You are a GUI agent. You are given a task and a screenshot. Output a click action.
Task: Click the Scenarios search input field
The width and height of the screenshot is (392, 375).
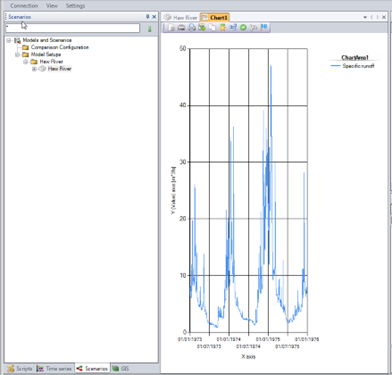point(73,28)
